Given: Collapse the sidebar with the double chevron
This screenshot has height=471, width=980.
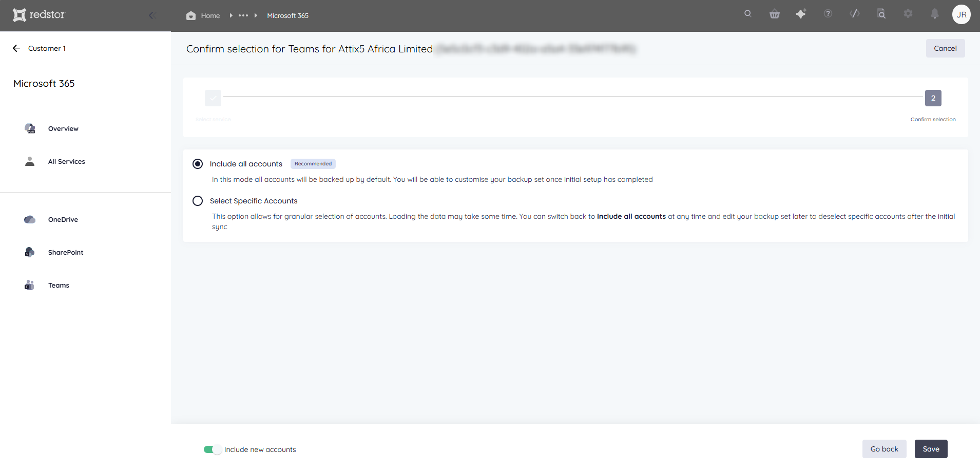Looking at the screenshot, I should [x=152, y=15].
